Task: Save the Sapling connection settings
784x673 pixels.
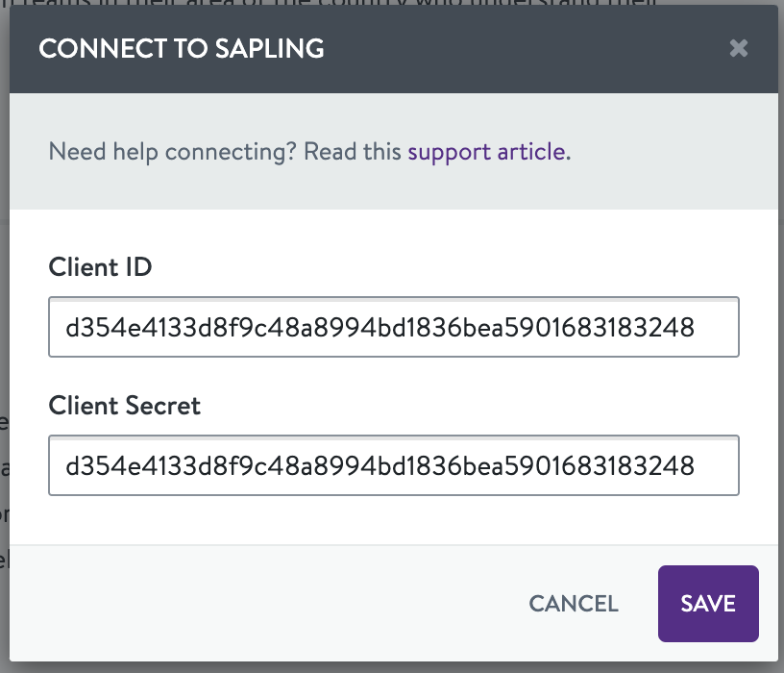Action: (708, 604)
